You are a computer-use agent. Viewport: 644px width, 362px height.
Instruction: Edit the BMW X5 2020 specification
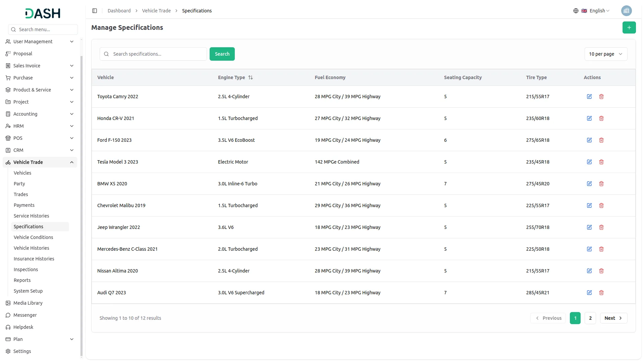click(x=589, y=184)
